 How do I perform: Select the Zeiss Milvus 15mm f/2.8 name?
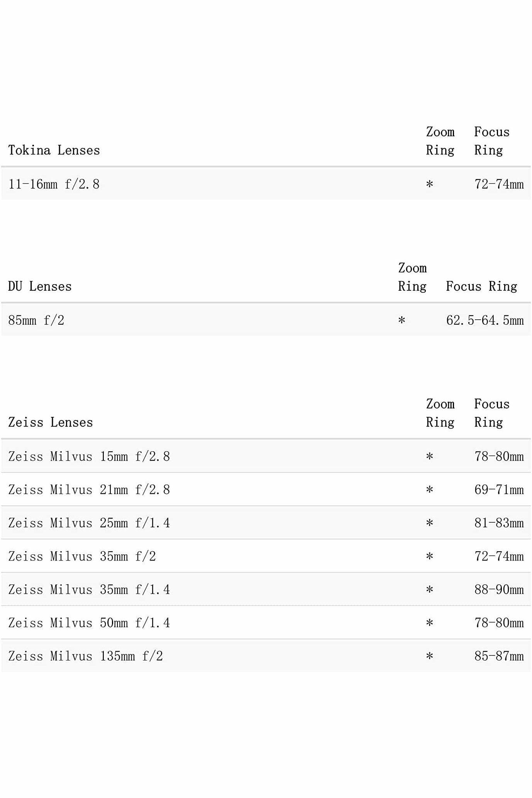tap(89, 456)
